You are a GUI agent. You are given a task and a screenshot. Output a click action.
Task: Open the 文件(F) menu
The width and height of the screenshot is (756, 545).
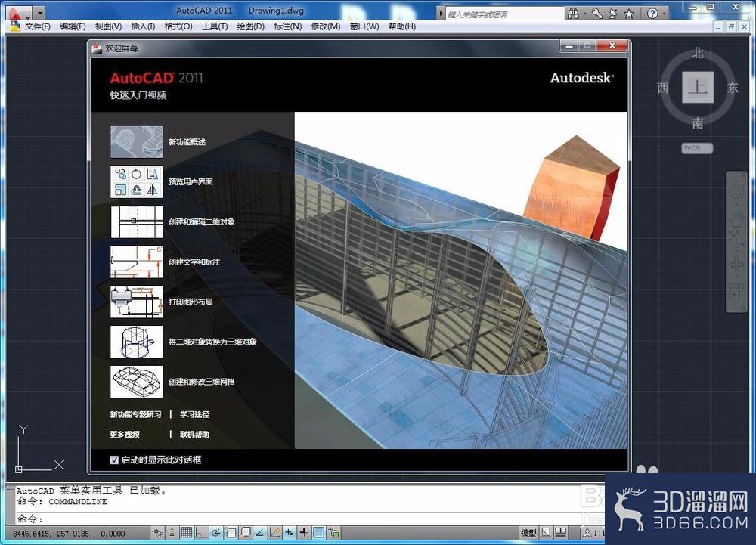[38, 26]
